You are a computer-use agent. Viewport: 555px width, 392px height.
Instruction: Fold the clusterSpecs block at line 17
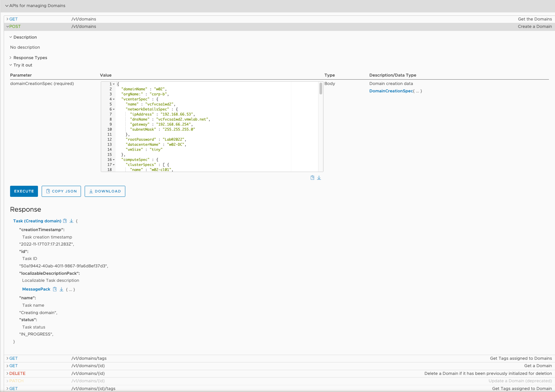click(114, 165)
